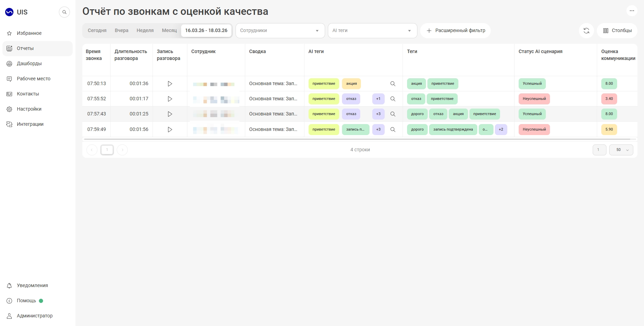Expand the Сотрудники dropdown
644x326 pixels.
(280, 31)
